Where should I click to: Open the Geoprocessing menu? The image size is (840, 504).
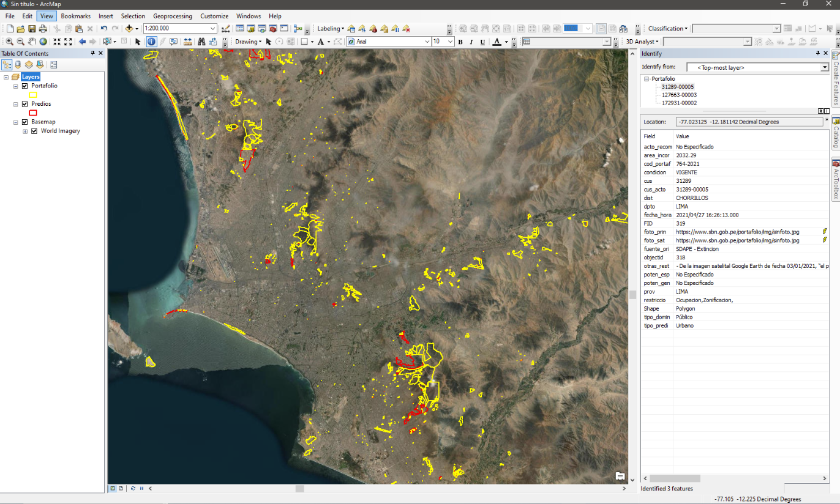(172, 16)
